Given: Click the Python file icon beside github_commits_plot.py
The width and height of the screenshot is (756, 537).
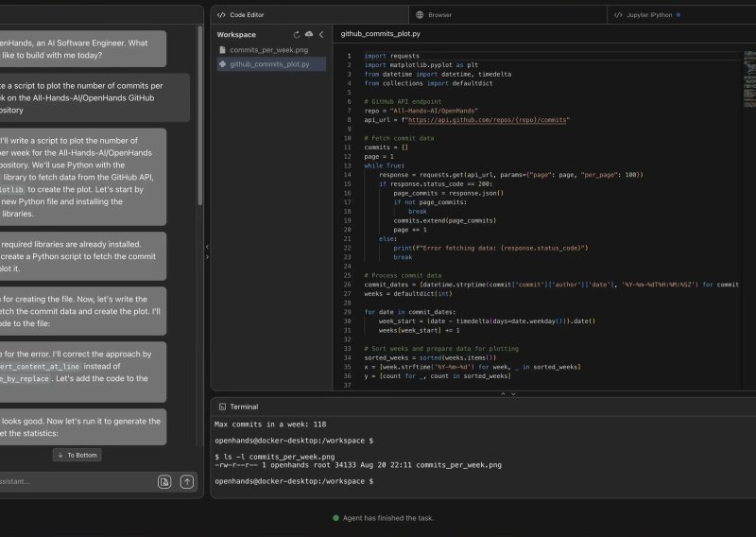Looking at the screenshot, I should (222, 63).
